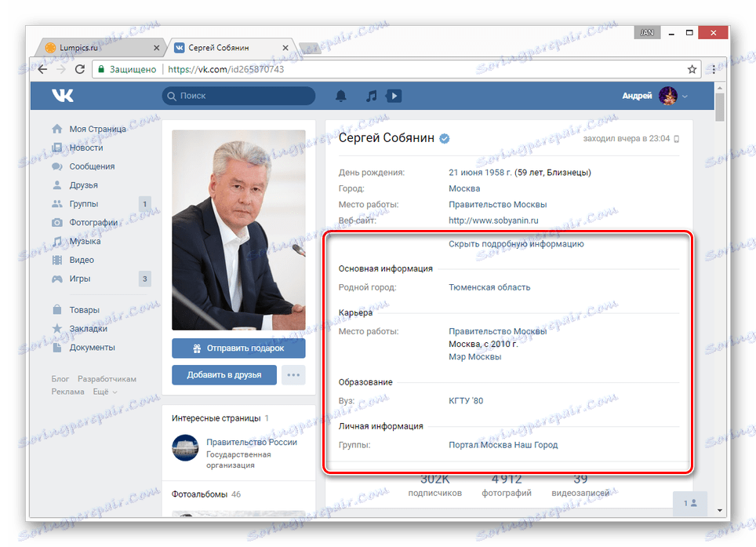Open the music note player icon
Image resolution: width=756 pixels, height=547 pixels.
[371, 96]
